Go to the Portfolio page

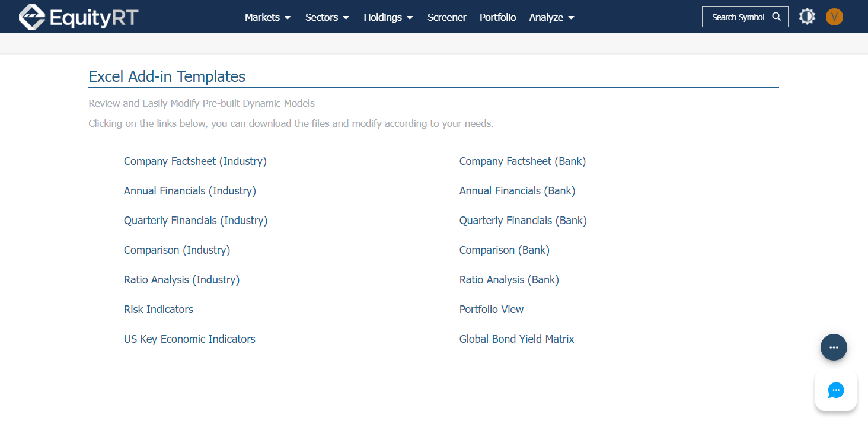tap(498, 17)
